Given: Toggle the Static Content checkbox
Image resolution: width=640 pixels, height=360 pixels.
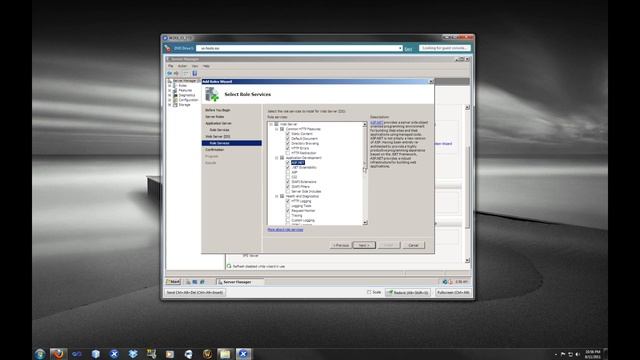Looking at the screenshot, I should coord(288,134).
